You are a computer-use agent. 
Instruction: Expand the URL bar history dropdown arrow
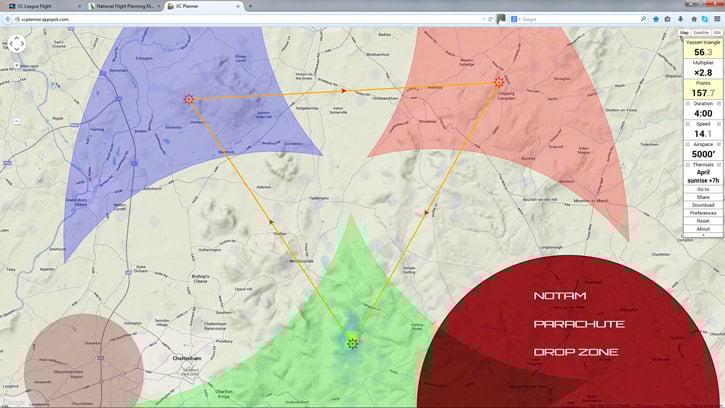[480, 18]
